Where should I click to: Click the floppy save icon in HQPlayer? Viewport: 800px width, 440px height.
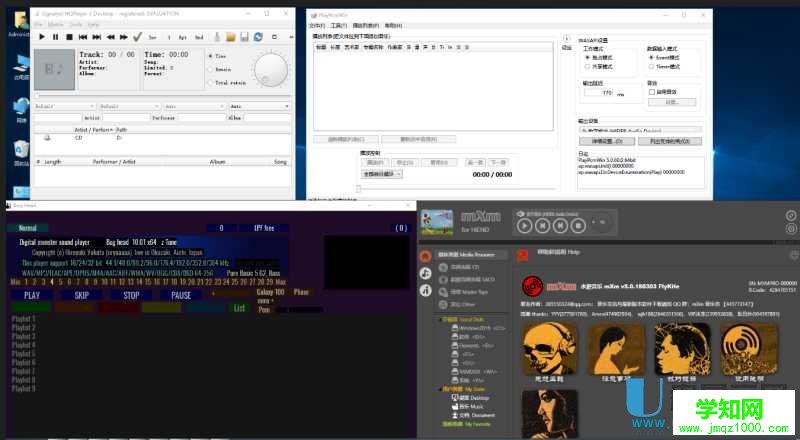tap(244, 37)
